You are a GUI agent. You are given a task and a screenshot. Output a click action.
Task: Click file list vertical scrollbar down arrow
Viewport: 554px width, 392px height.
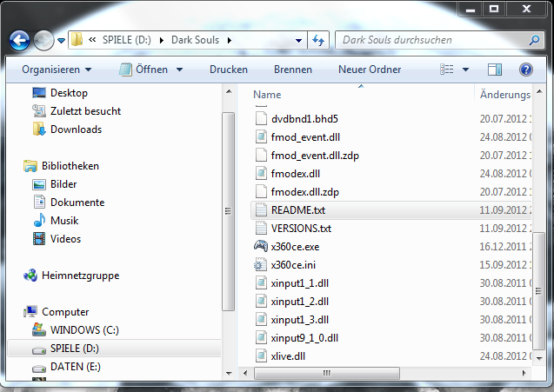tap(539, 358)
